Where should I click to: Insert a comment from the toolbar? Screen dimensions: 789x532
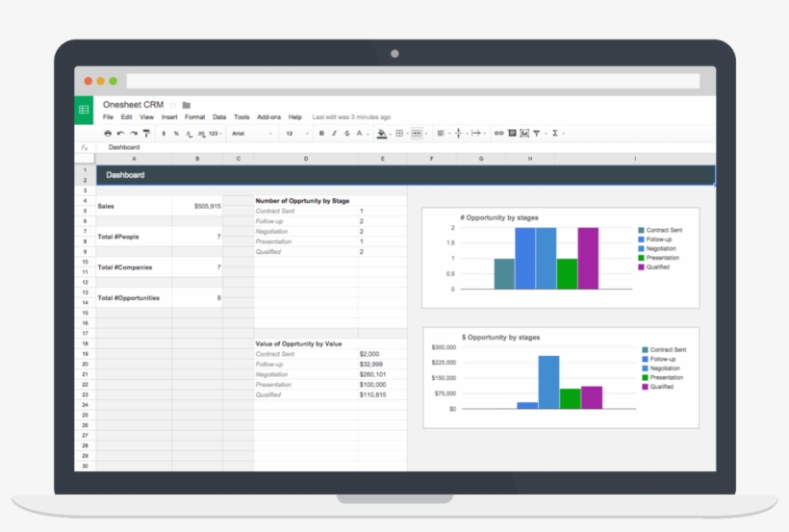click(512, 134)
